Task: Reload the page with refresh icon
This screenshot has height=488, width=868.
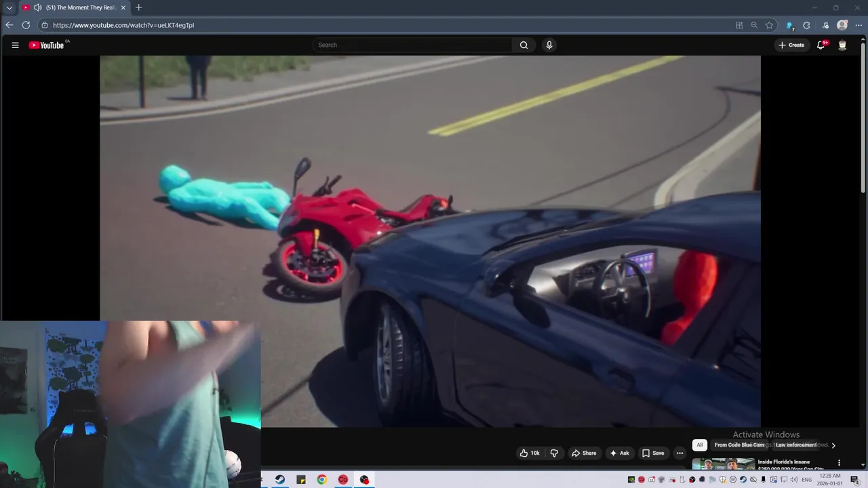Action: click(26, 25)
